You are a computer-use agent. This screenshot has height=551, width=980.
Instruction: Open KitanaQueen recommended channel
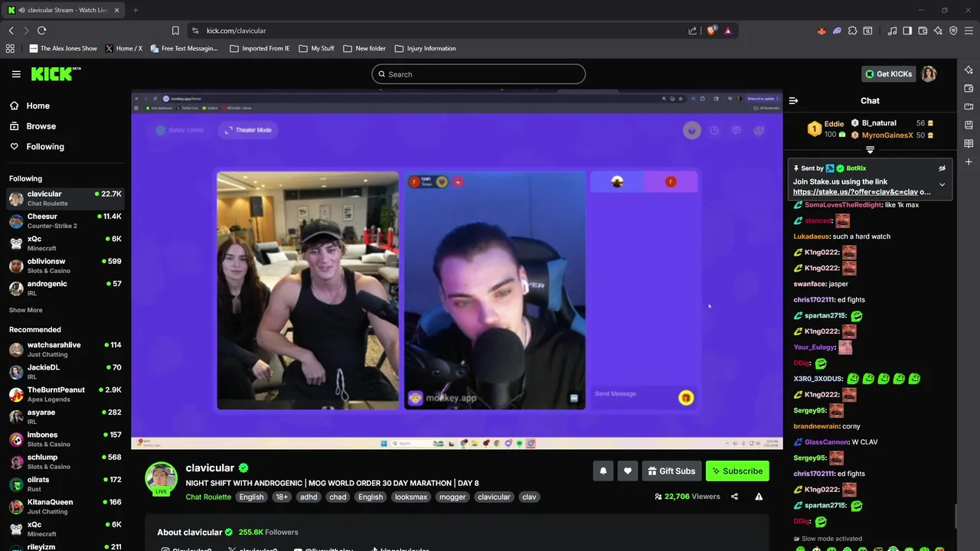point(65,506)
